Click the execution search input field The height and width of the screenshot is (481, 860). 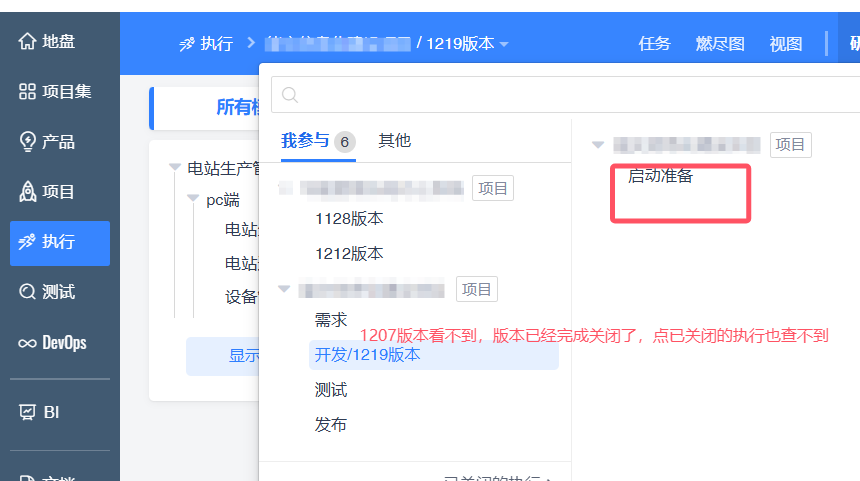tap(565, 95)
